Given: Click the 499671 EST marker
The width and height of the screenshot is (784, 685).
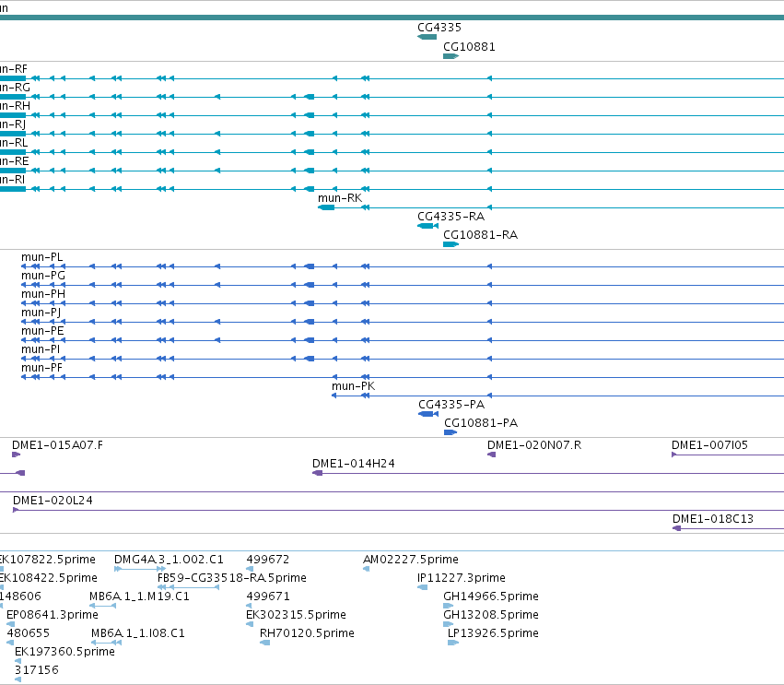Looking at the screenshot, I should [x=249, y=606].
